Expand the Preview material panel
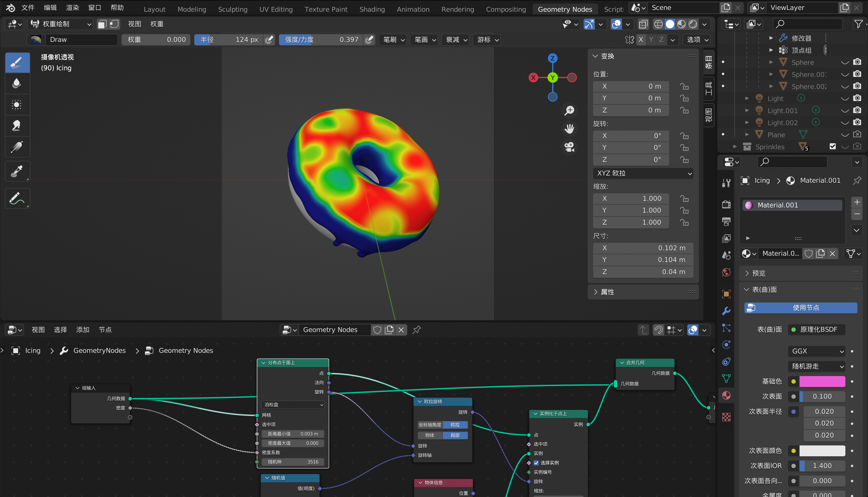 [x=759, y=273]
